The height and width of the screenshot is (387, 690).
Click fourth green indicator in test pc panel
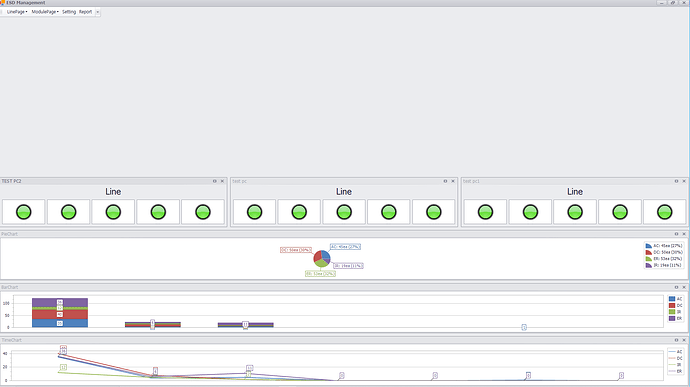(x=389, y=212)
